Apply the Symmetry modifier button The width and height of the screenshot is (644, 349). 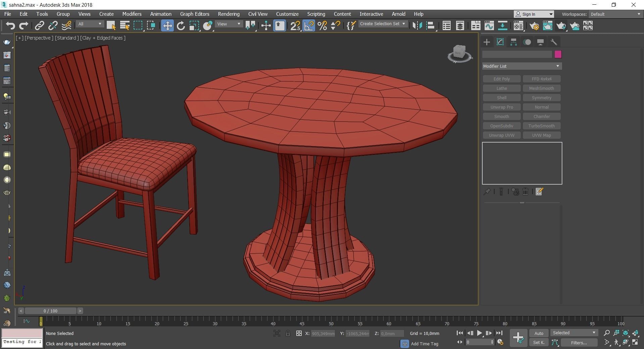[x=541, y=98]
